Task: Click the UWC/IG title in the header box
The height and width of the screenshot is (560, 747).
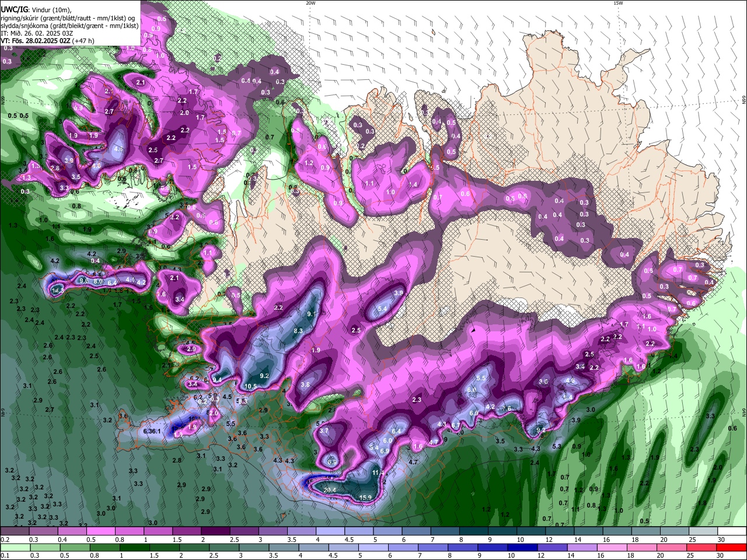Action: pyautogui.click(x=13, y=10)
